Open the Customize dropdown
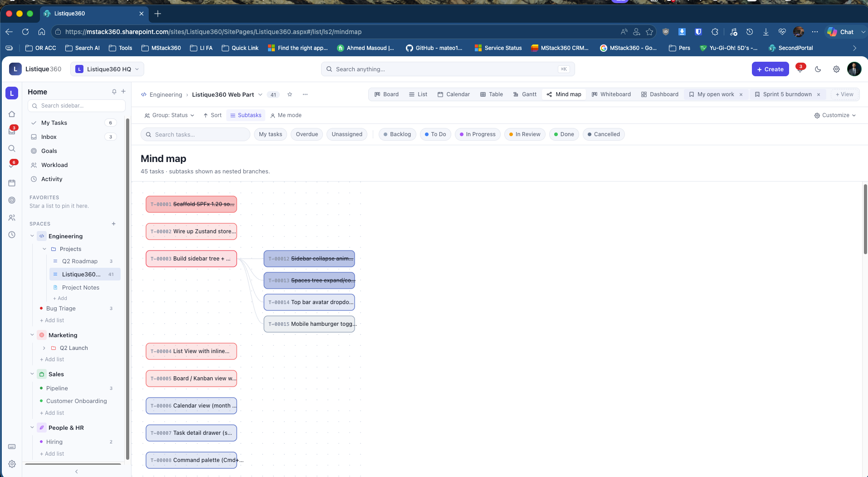 tap(835, 115)
